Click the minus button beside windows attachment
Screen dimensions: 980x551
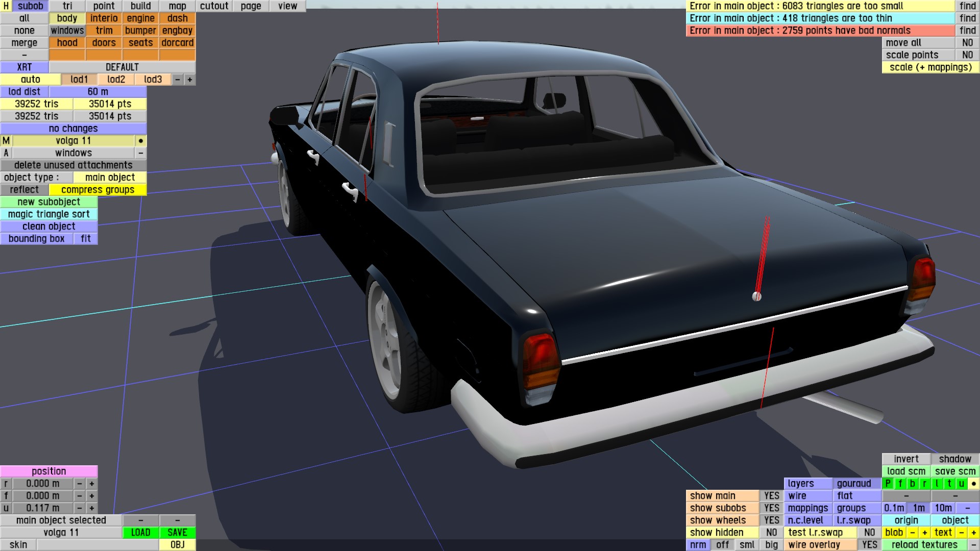coord(141,153)
